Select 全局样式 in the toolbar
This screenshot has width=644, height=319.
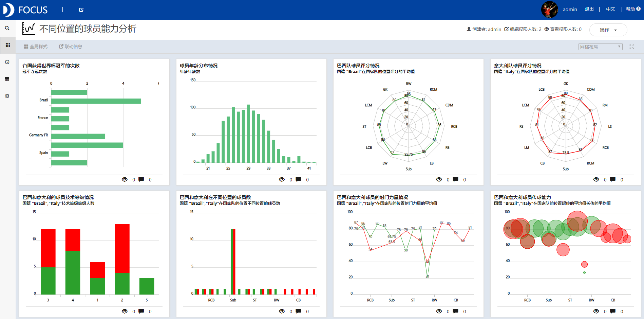36,47
